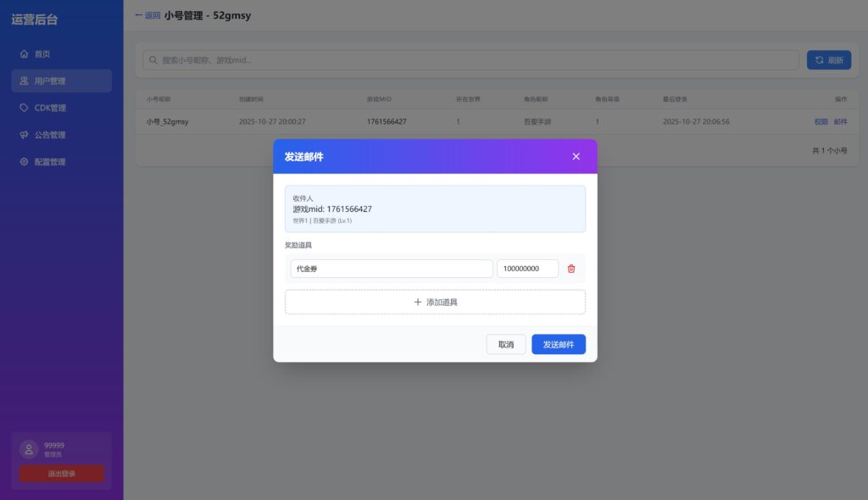Switch to the 公告管理 menu item

point(51,135)
